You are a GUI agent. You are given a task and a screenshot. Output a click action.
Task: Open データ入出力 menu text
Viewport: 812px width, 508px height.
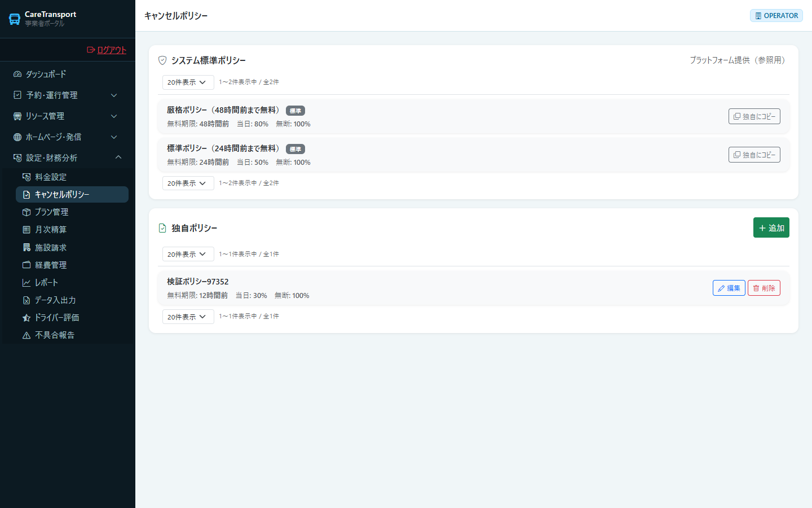coord(55,300)
